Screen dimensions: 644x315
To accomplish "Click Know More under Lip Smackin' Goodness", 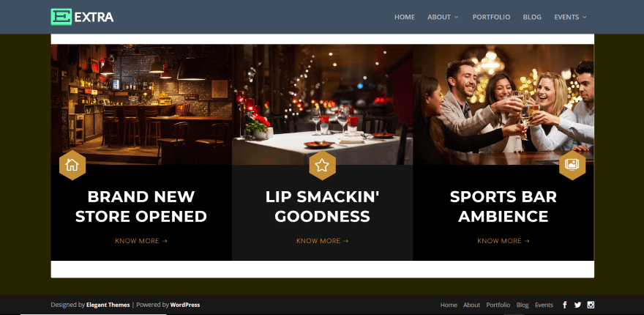I will 323,241.
